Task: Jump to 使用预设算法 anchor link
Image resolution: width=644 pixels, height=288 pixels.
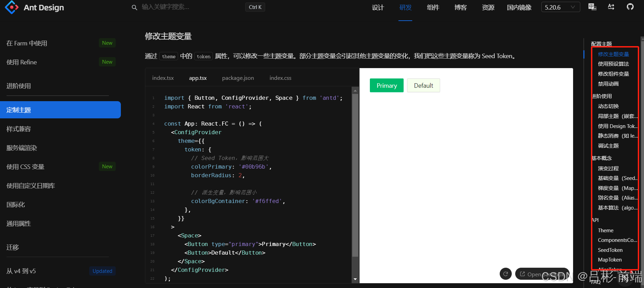Action: 613,64
